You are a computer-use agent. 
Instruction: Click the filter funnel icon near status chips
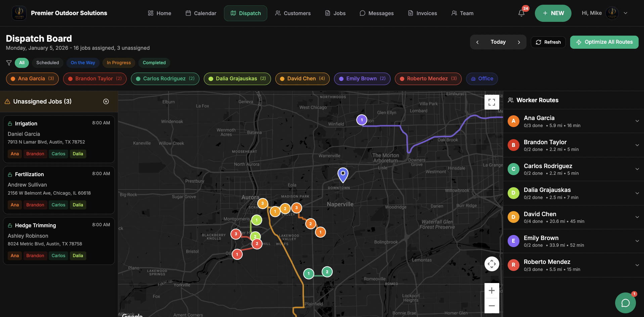pyautogui.click(x=9, y=63)
